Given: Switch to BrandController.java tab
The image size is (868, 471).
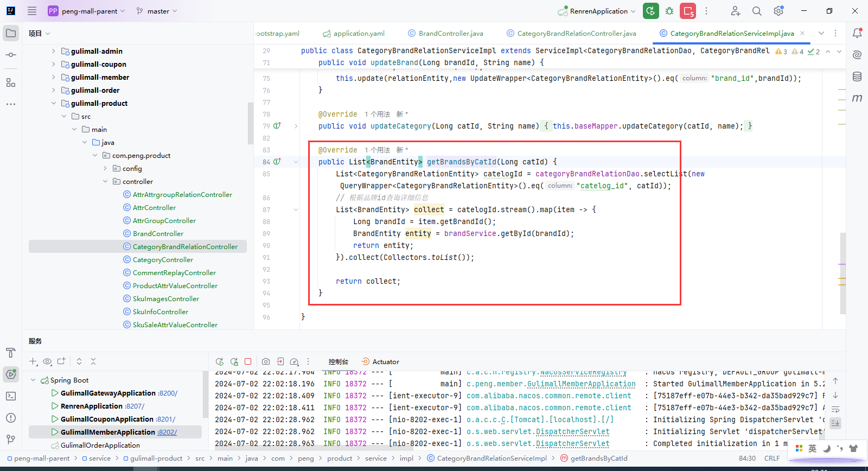Looking at the screenshot, I should (445, 34).
